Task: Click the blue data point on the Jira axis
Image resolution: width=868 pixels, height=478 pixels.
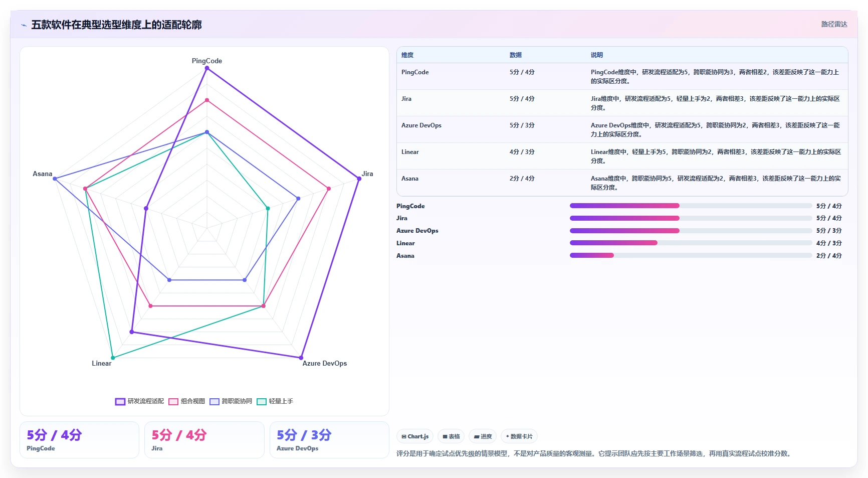Action: pos(298,199)
